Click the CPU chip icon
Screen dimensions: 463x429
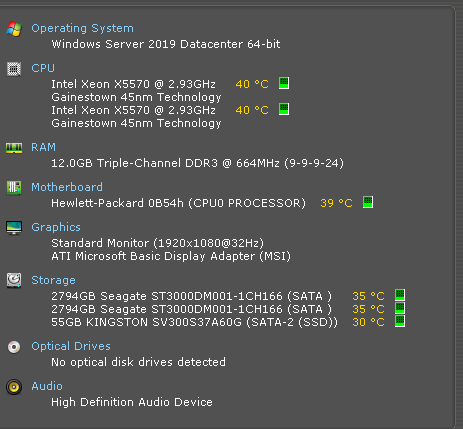point(14,69)
